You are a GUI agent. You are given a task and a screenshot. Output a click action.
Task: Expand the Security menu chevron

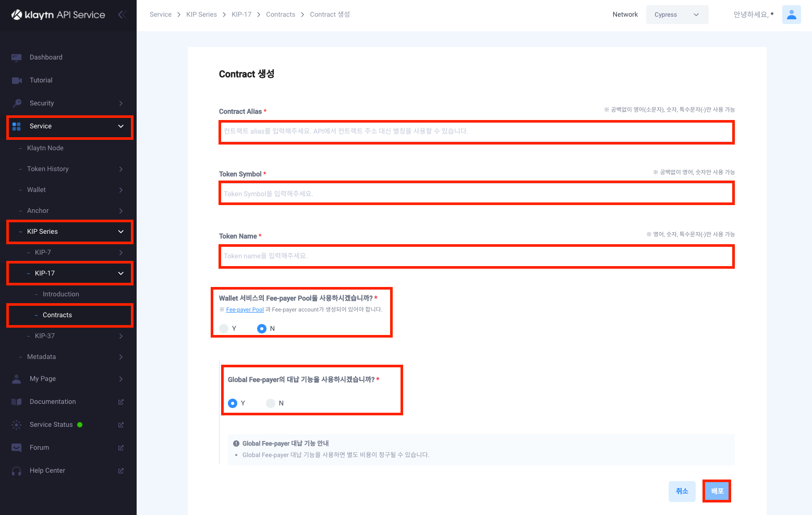pyautogui.click(x=121, y=103)
